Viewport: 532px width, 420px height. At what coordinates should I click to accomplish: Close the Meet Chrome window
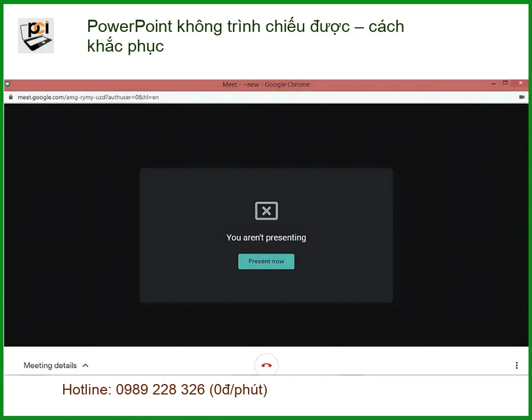tap(520, 83)
